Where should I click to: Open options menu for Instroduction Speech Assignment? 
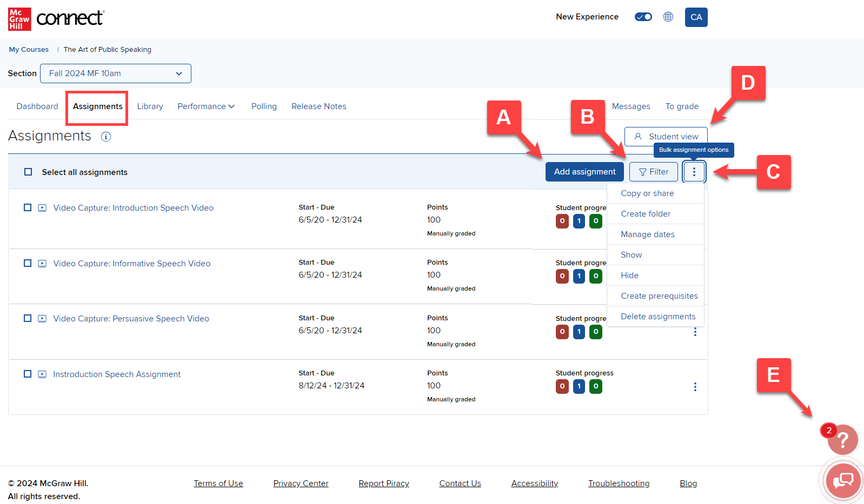[695, 387]
